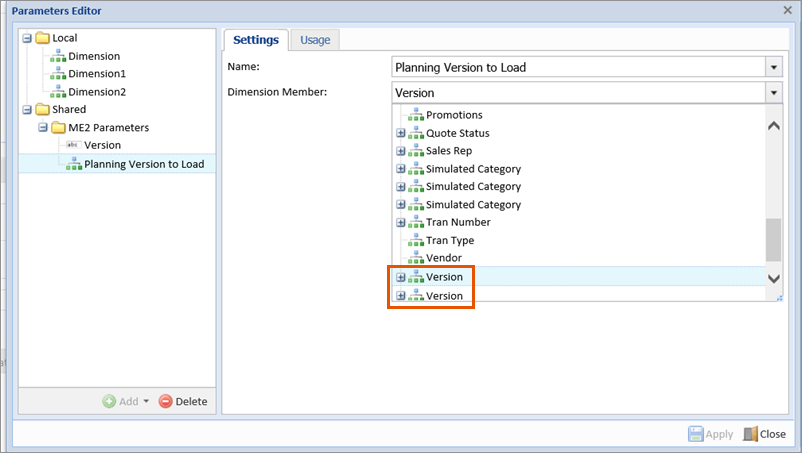802x453 pixels.
Task: Open the Dimension Member dropdown arrow
Action: 773,93
